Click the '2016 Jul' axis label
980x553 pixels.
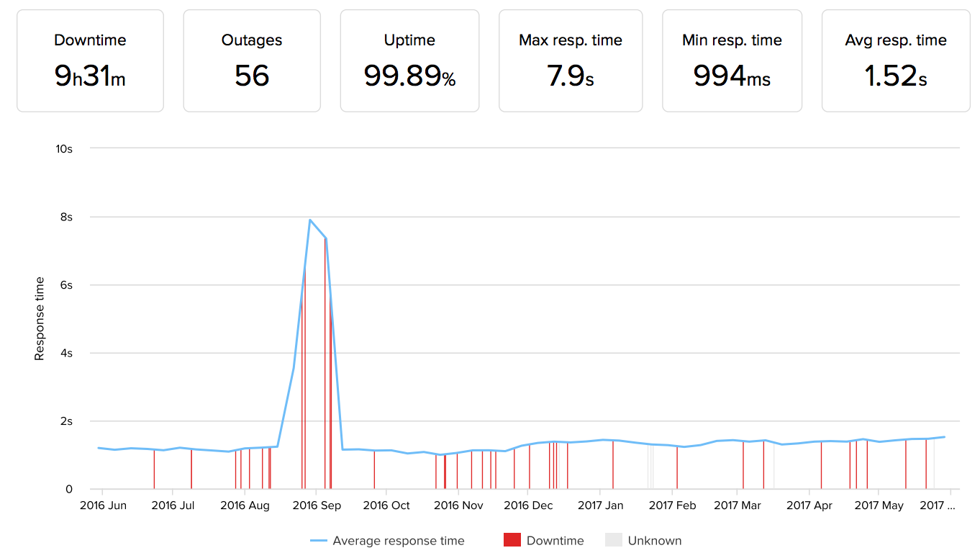pos(173,505)
